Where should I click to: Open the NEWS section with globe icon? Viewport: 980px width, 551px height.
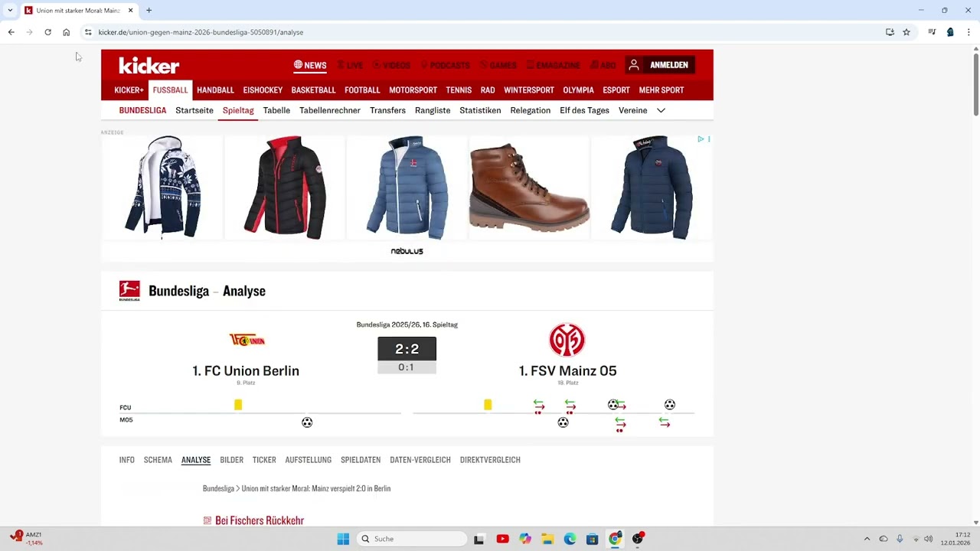tap(310, 65)
